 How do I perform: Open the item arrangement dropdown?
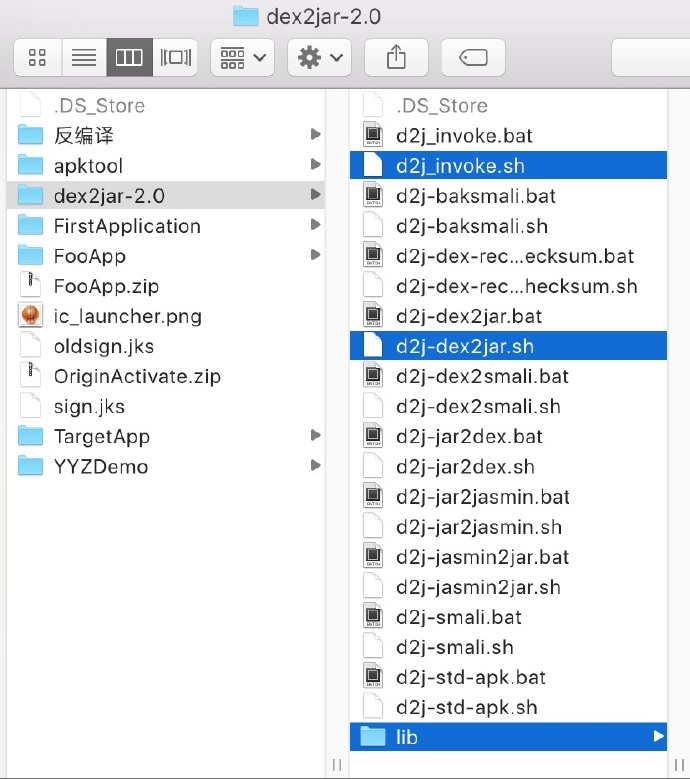click(x=242, y=58)
